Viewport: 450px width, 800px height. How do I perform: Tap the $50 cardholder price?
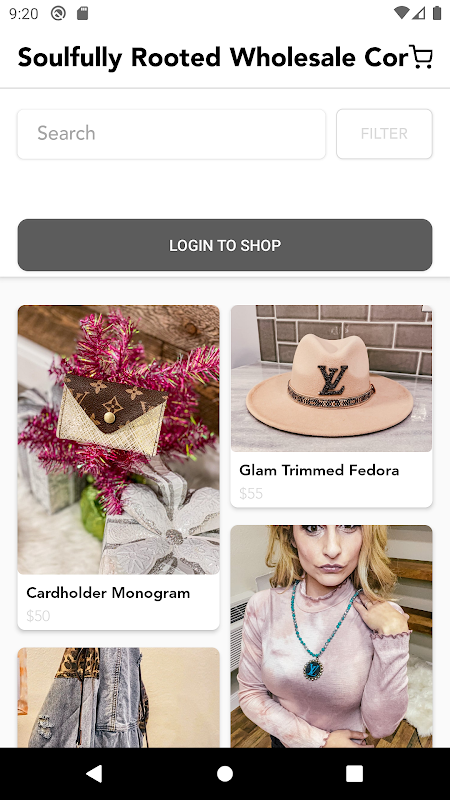(x=38, y=616)
